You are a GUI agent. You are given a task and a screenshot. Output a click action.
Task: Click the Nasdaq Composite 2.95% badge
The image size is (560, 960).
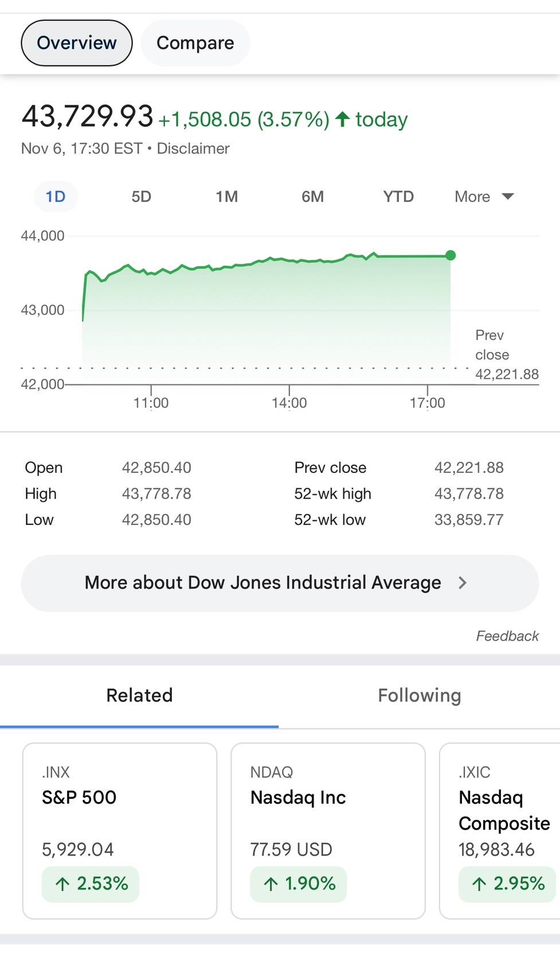[x=507, y=884]
